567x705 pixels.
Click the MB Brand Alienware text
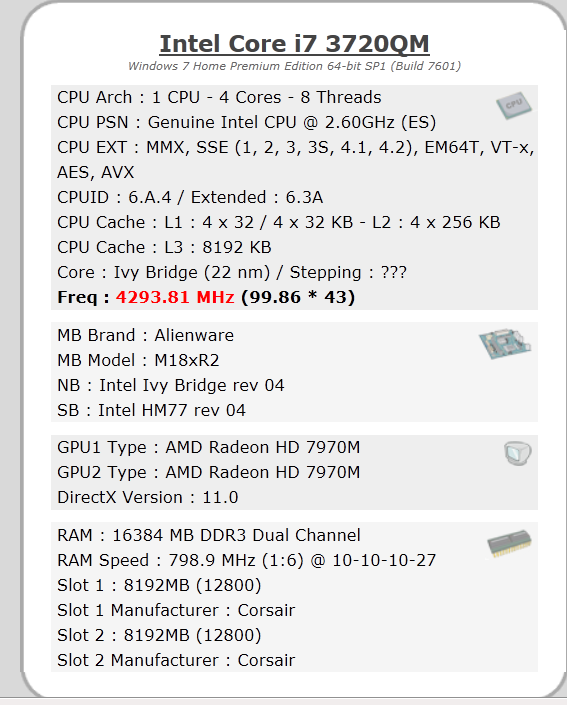[x=145, y=335]
